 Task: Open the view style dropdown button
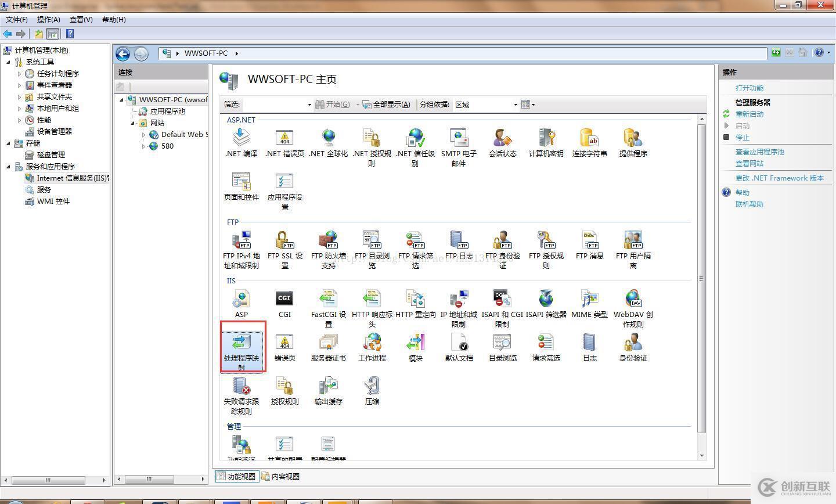[528, 105]
